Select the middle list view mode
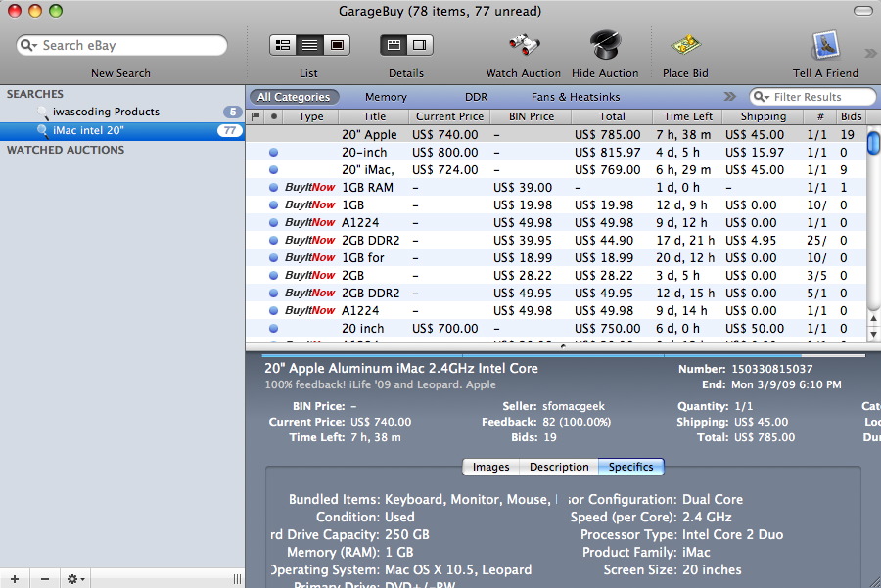The width and height of the screenshot is (881, 588). pyautogui.click(x=309, y=45)
